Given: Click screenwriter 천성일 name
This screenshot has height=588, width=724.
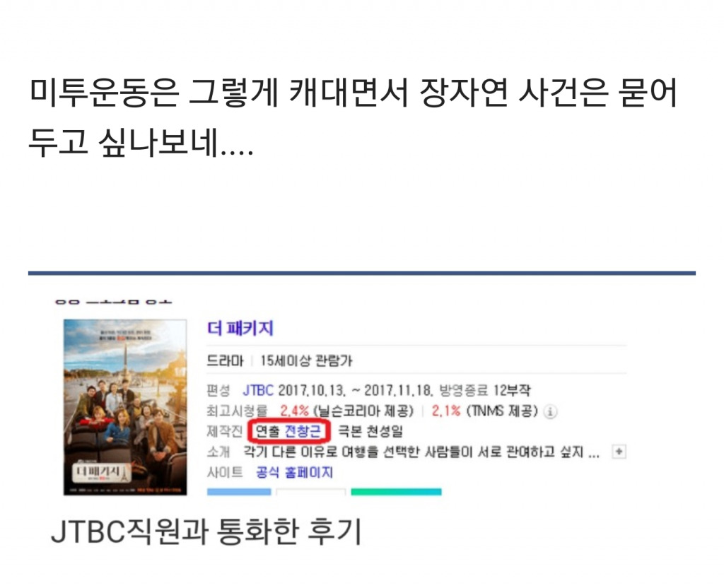Looking at the screenshot, I should click(x=385, y=431).
